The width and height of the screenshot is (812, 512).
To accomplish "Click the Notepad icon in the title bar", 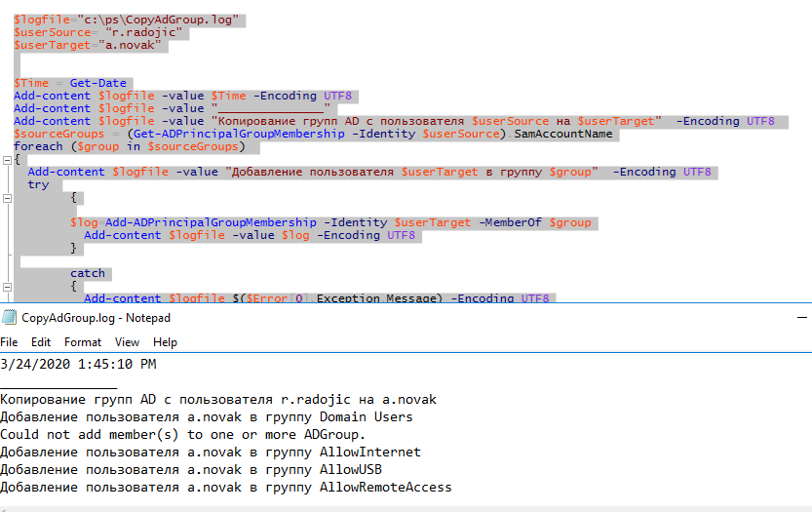I will (x=10, y=317).
